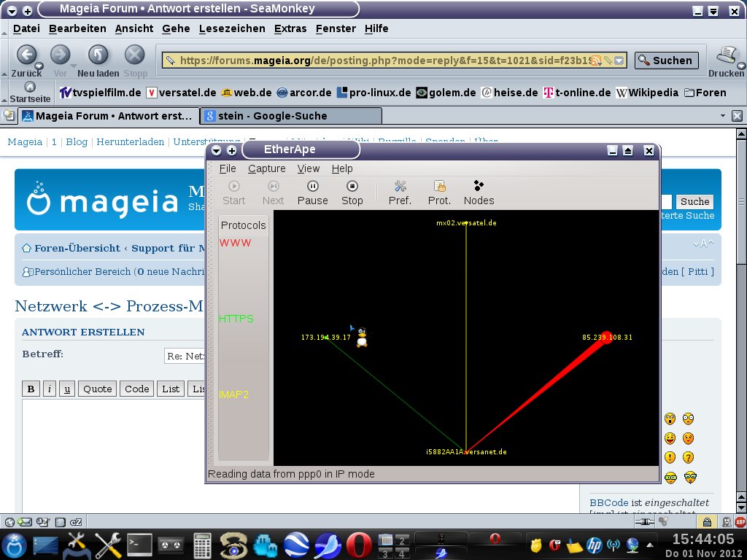747x560 pixels.
Task: Open tab list dropdown arrow
Action: click(x=723, y=115)
